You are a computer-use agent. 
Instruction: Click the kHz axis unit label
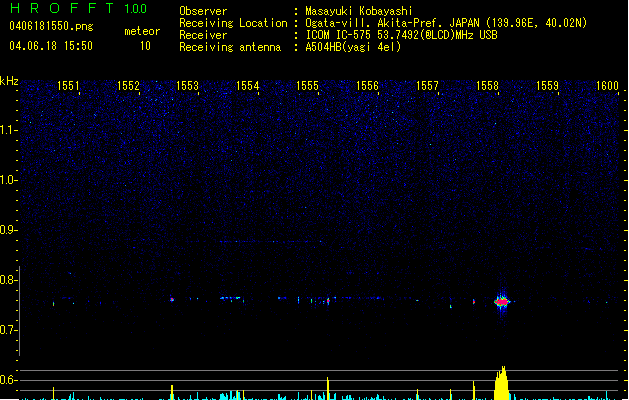9,81
